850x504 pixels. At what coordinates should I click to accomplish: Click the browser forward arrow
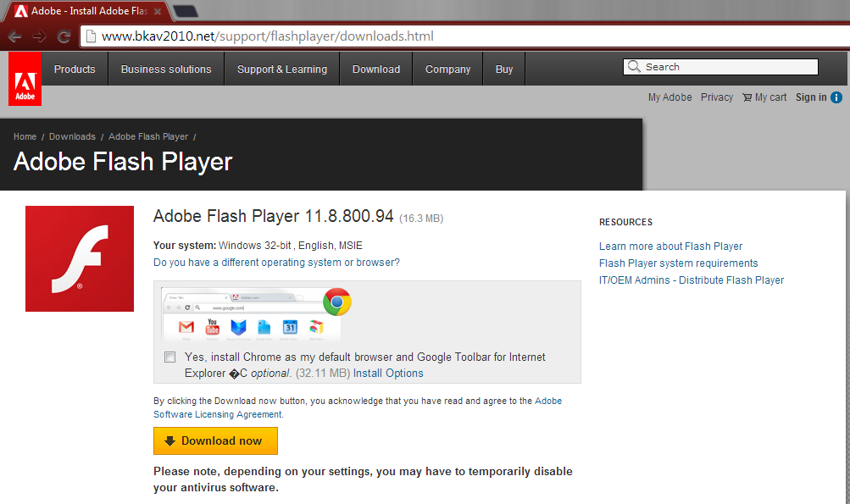[x=39, y=36]
